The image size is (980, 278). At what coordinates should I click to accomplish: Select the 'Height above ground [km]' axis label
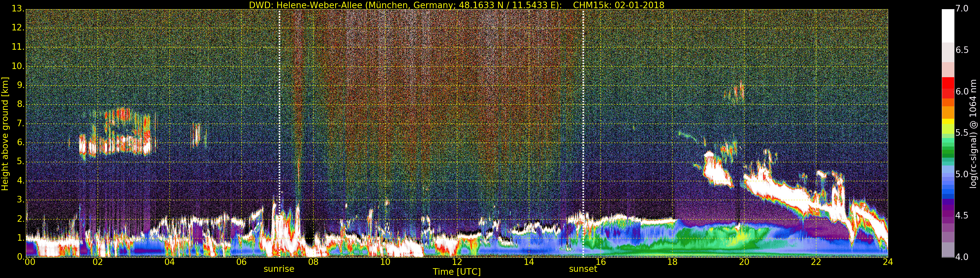5,134
